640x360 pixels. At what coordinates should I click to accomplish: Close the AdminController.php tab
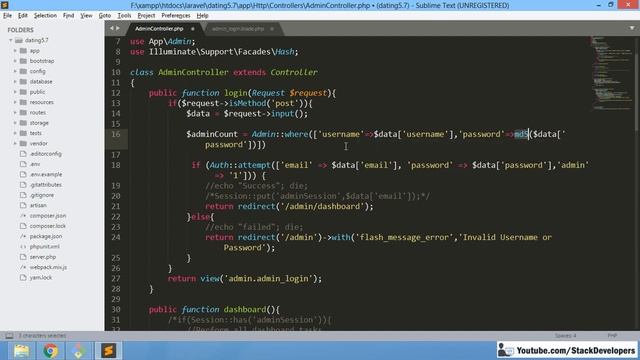193,29
